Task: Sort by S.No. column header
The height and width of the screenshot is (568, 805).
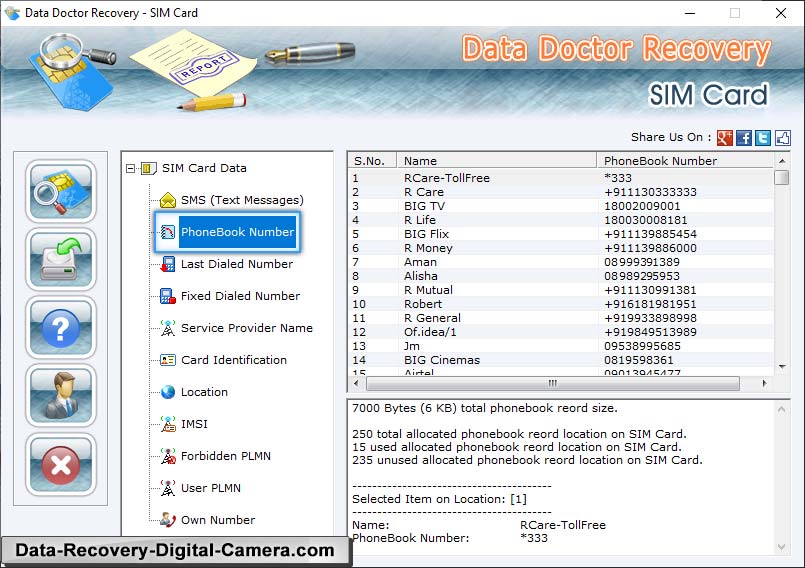Action: click(x=372, y=161)
